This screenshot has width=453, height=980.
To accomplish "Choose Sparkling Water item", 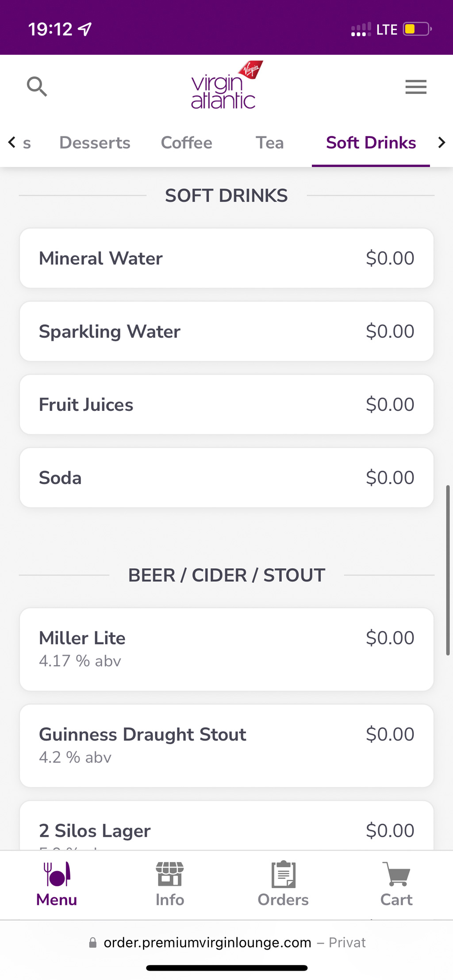I will click(x=226, y=331).
